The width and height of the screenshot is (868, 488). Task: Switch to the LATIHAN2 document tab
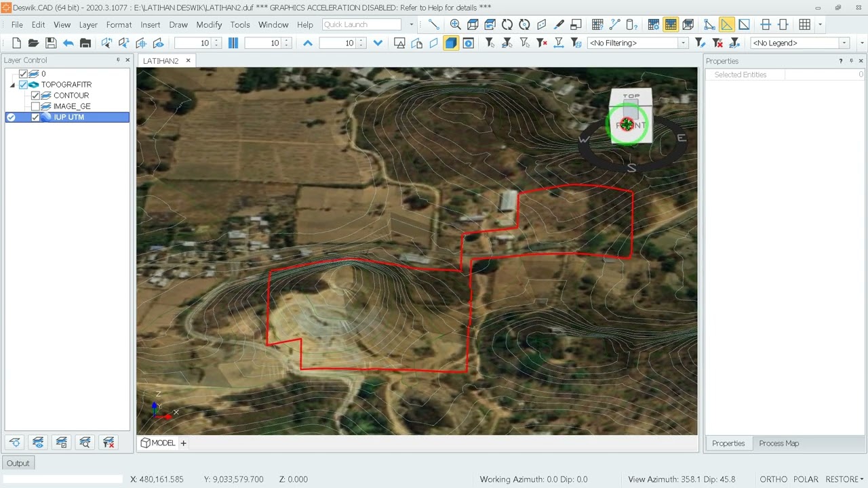[x=161, y=61]
